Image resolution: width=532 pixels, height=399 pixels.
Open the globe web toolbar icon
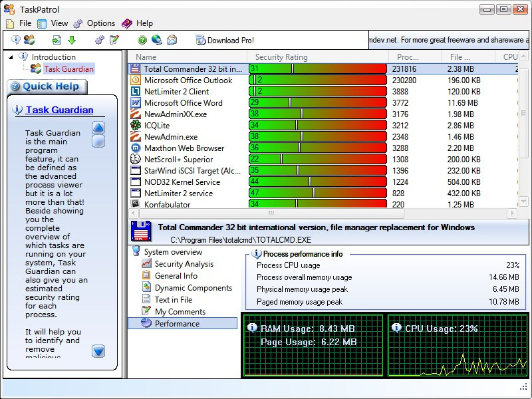coord(156,40)
